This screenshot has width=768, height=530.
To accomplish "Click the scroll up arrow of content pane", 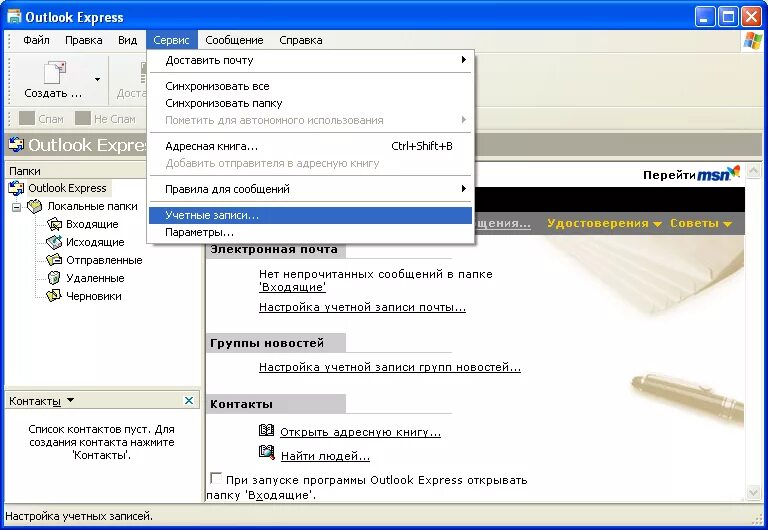I will (x=753, y=171).
